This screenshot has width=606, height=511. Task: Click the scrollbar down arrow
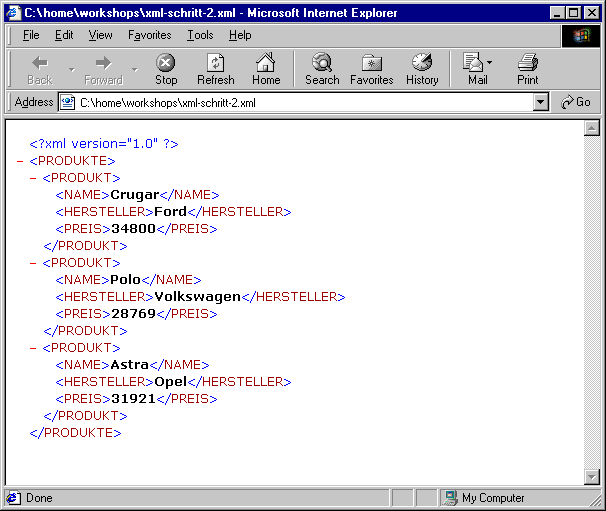(592, 477)
